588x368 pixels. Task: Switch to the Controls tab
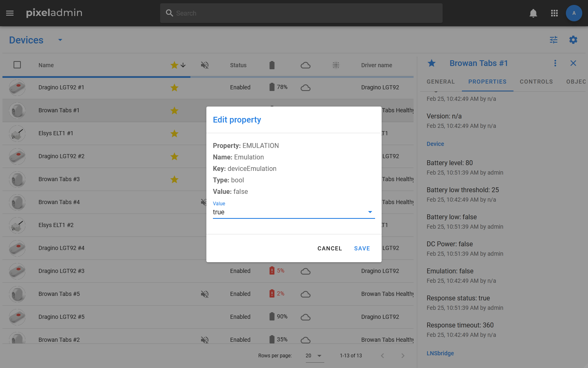(x=536, y=82)
